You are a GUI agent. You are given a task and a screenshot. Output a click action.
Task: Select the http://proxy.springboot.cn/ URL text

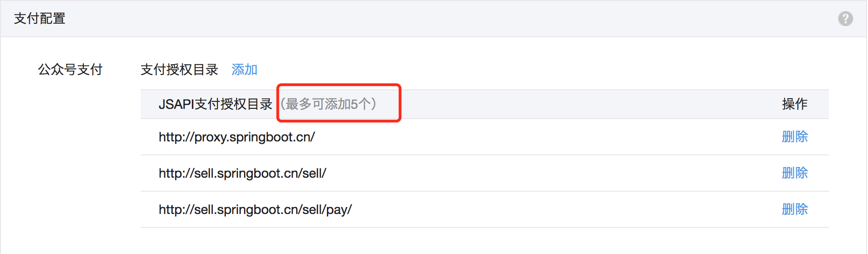237,137
